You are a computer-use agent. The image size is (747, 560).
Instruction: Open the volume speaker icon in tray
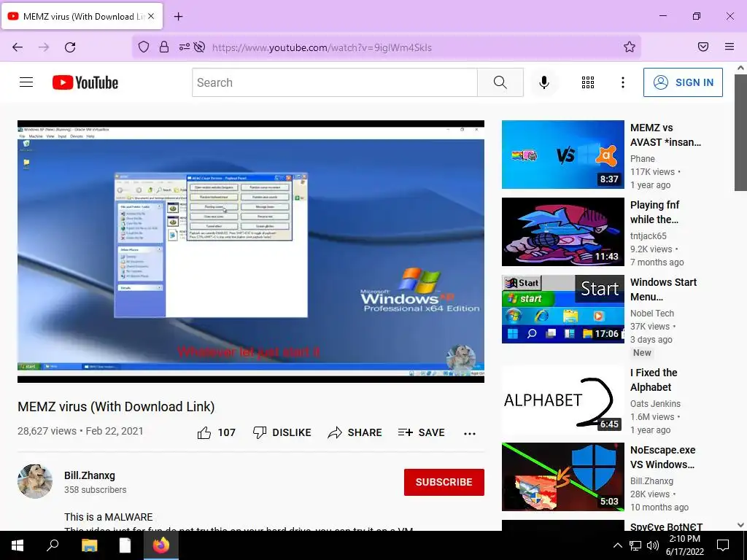coord(653,545)
